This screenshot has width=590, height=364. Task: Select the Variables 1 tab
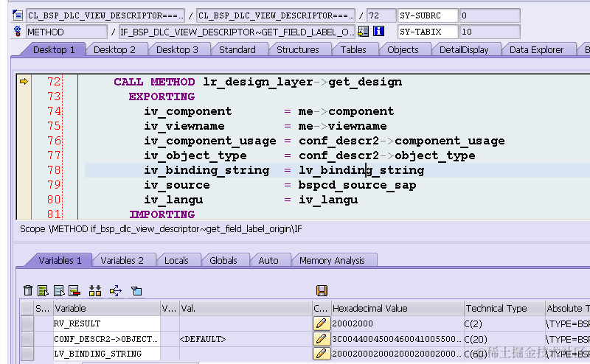[x=60, y=260]
